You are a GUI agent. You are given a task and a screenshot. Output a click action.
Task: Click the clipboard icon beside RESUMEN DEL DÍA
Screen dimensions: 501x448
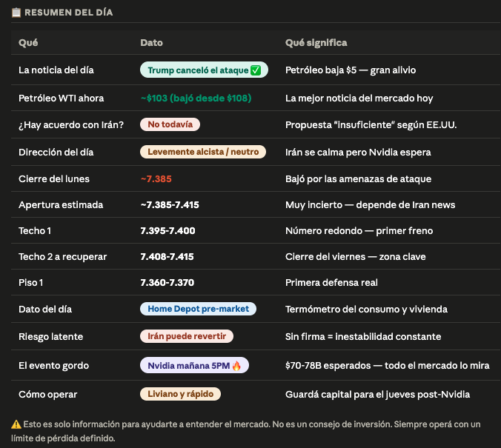coord(16,13)
